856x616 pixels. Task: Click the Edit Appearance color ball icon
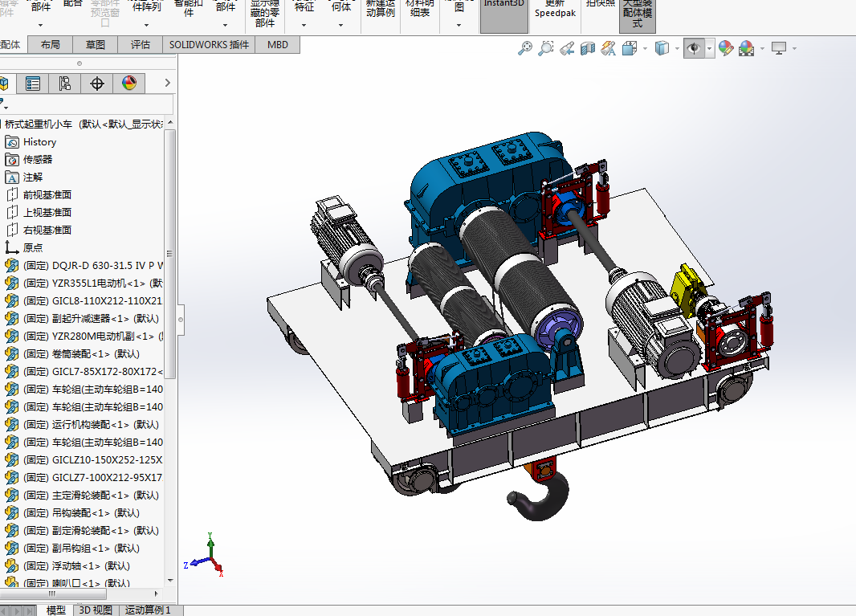(x=726, y=49)
